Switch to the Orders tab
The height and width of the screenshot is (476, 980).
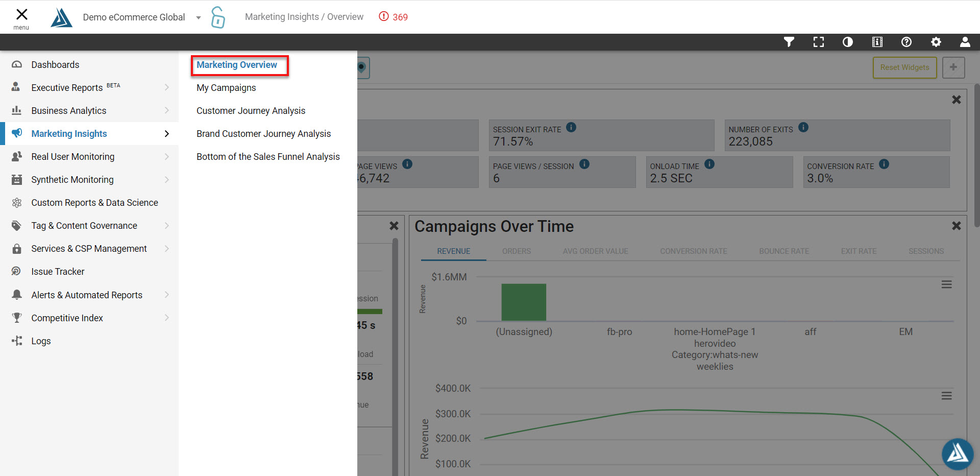517,251
